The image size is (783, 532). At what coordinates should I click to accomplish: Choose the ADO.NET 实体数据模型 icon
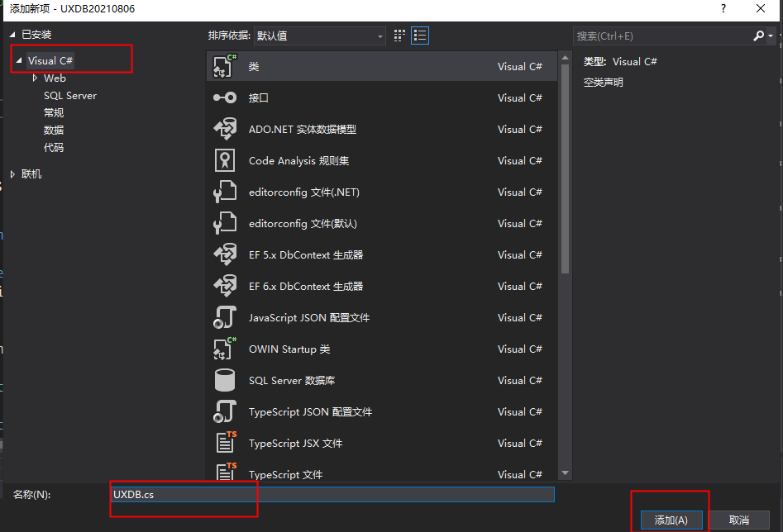pos(225,129)
